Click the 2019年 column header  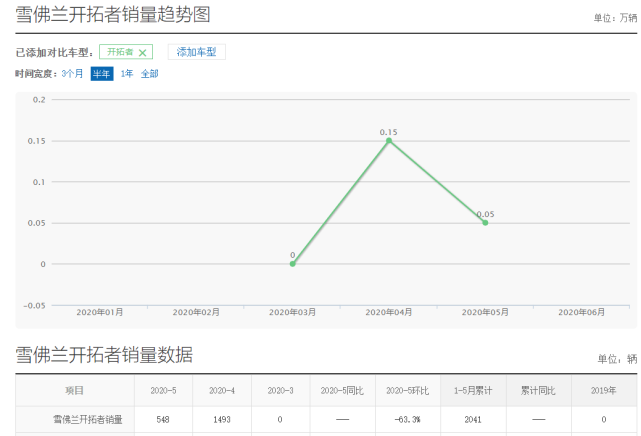pos(603,391)
